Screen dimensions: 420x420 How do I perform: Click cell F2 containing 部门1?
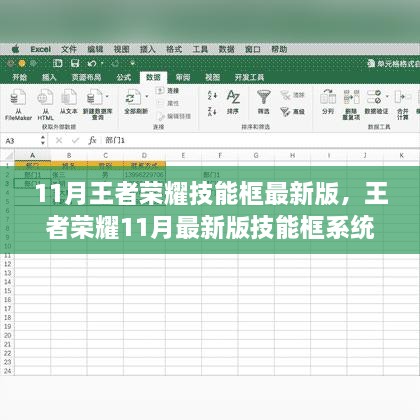[220, 175]
